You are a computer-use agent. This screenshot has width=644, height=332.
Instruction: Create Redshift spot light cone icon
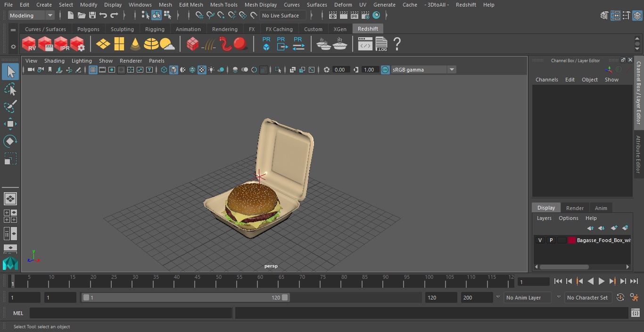tap(135, 44)
